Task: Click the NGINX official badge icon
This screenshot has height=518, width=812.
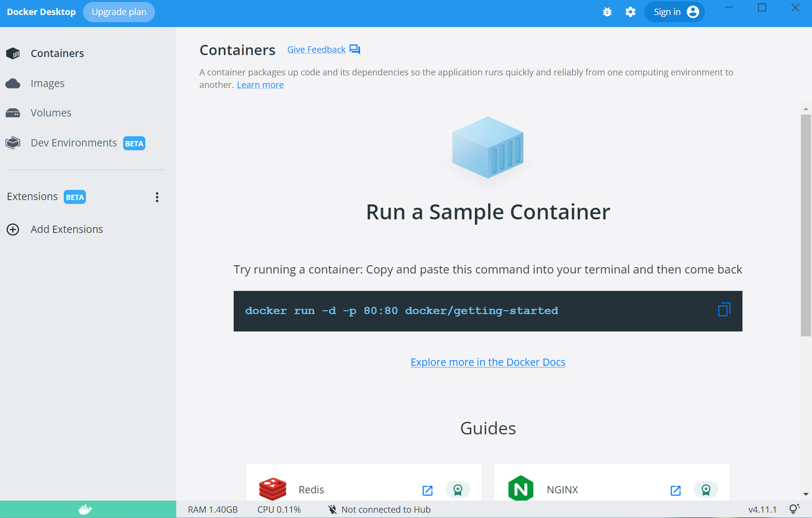Action: click(x=706, y=490)
